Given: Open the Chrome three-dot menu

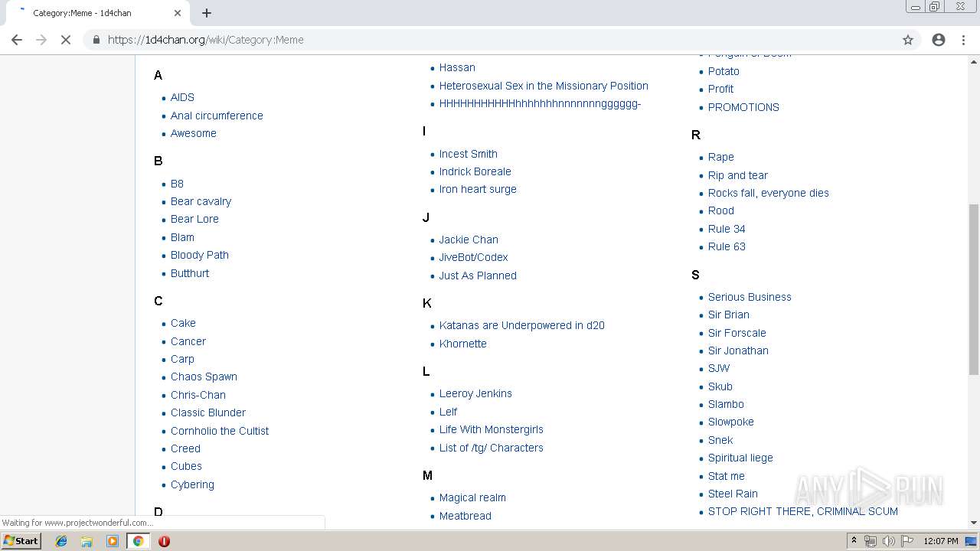Looking at the screenshot, I should coord(963,40).
